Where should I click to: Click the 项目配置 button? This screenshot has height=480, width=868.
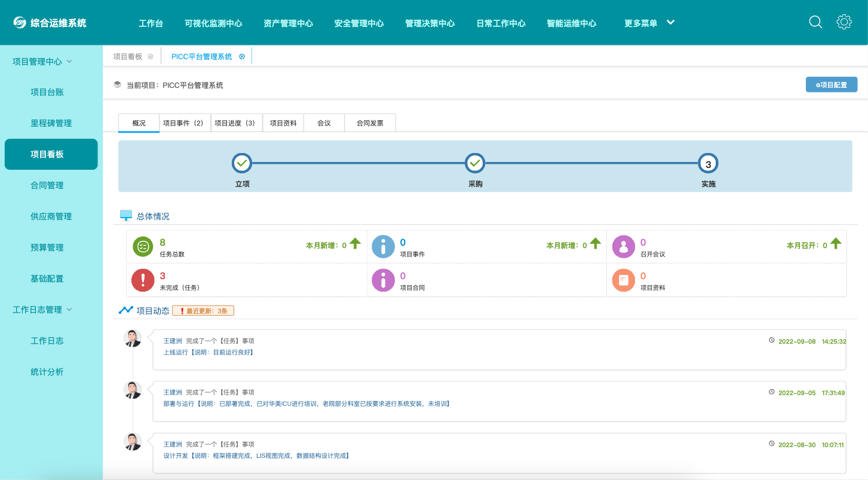tap(832, 85)
